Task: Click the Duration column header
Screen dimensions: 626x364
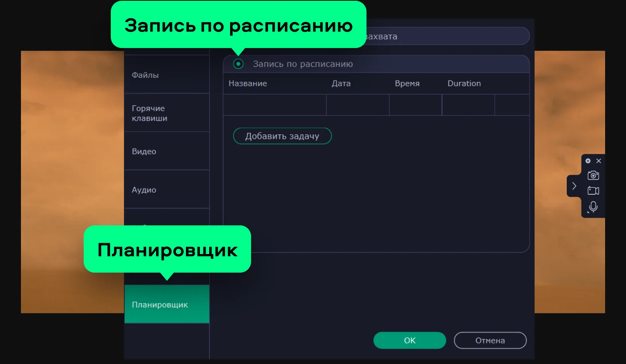Action: pos(464,83)
